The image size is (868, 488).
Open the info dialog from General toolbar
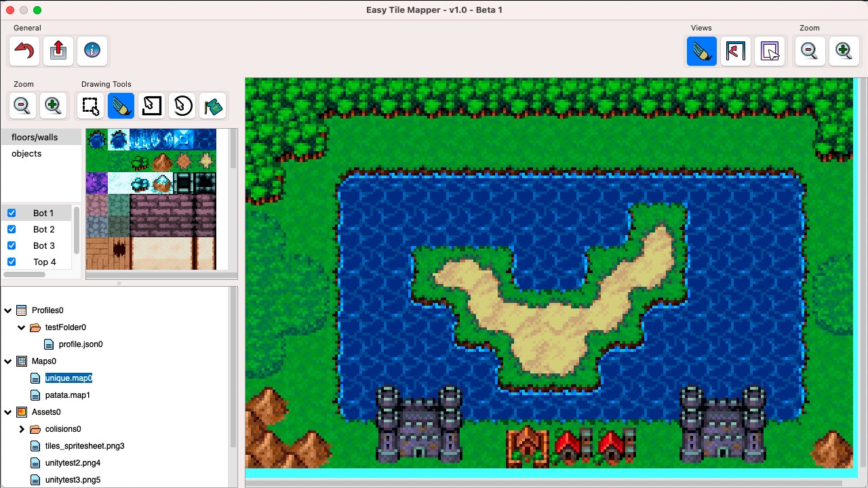92,51
